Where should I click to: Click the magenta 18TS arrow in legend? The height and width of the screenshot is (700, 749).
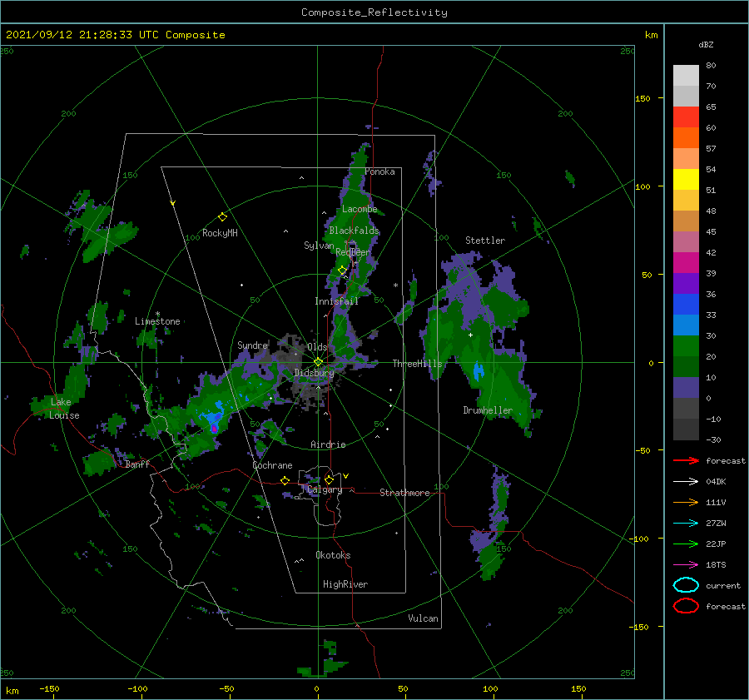pos(686,565)
